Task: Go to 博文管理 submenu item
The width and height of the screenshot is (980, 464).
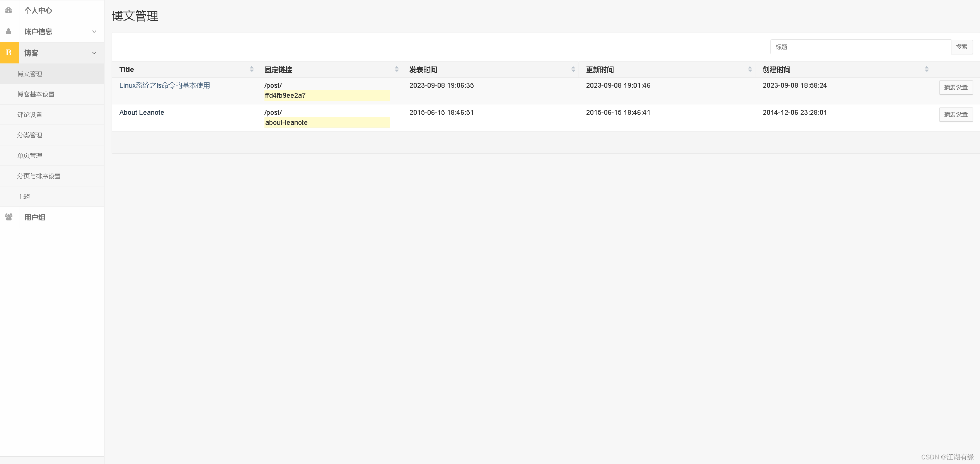Action: (52, 74)
